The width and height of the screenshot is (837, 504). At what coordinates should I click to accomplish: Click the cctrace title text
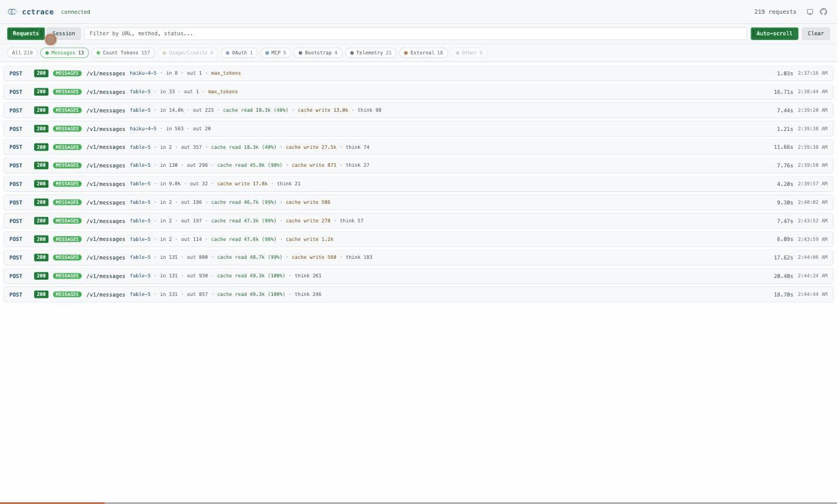coord(38,12)
